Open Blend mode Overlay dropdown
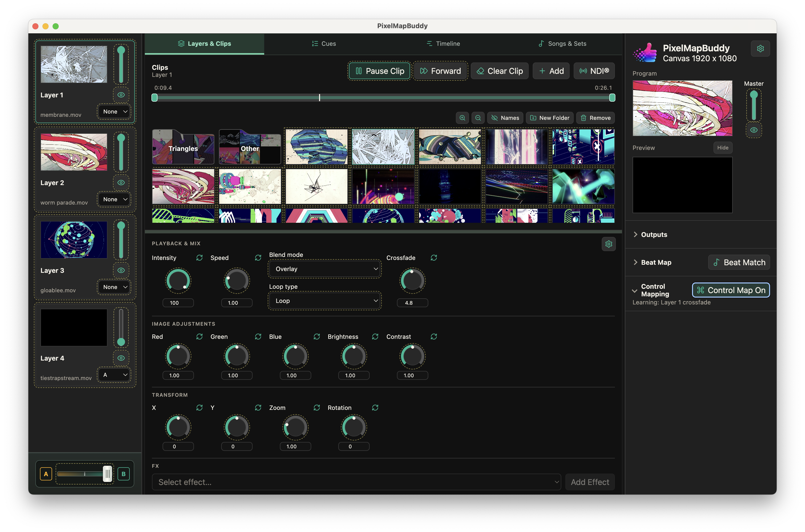Screen dimensions: 805x532 pyautogui.click(x=325, y=269)
